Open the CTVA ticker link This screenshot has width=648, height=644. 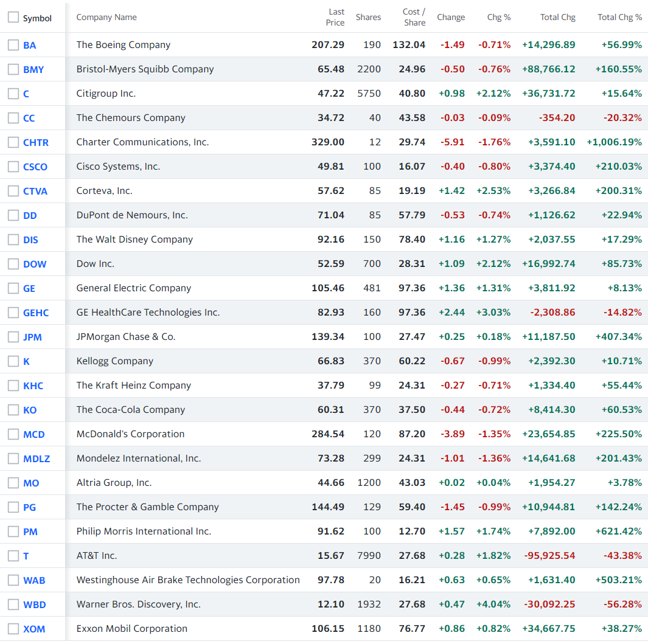pyautogui.click(x=35, y=192)
